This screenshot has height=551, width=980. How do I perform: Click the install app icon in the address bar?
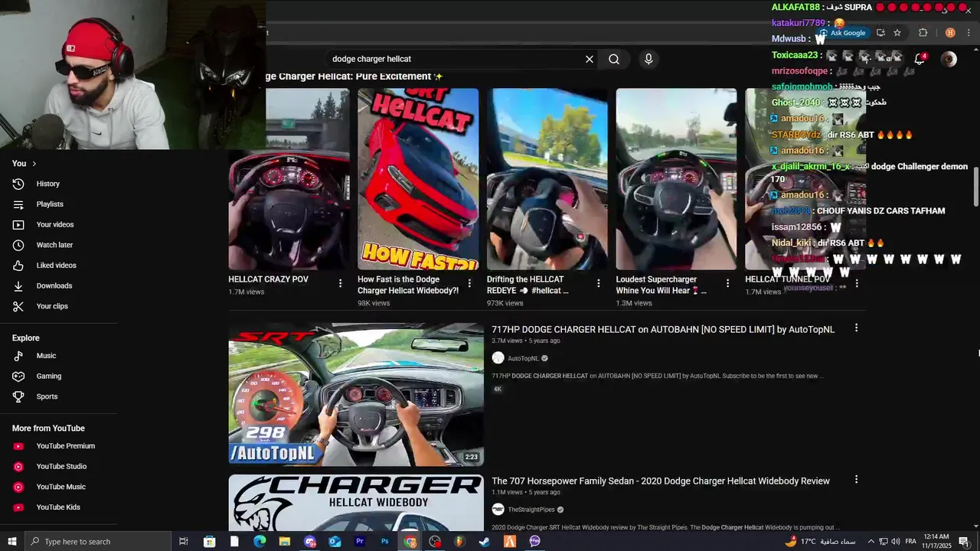pyautogui.click(x=880, y=33)
